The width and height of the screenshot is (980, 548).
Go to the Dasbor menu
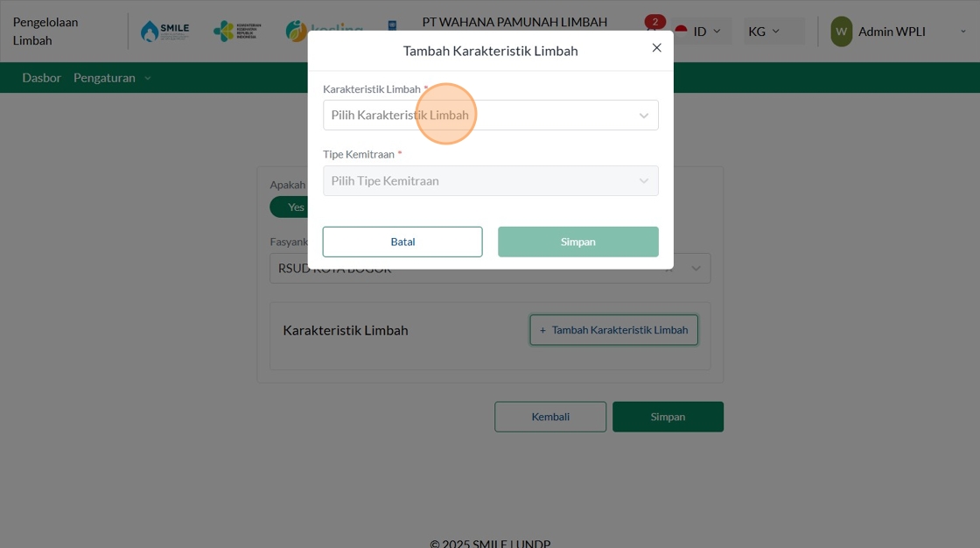pyautogui.click(x=42, y=78)
